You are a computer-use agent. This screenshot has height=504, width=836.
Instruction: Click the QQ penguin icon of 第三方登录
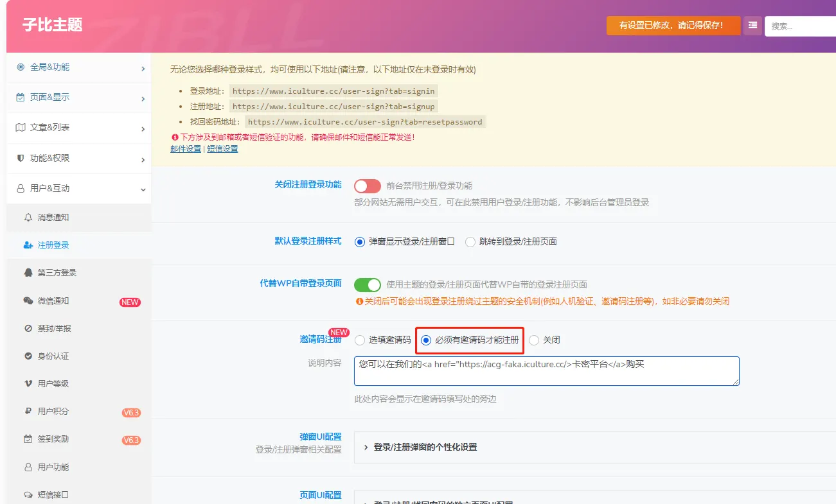28,273
